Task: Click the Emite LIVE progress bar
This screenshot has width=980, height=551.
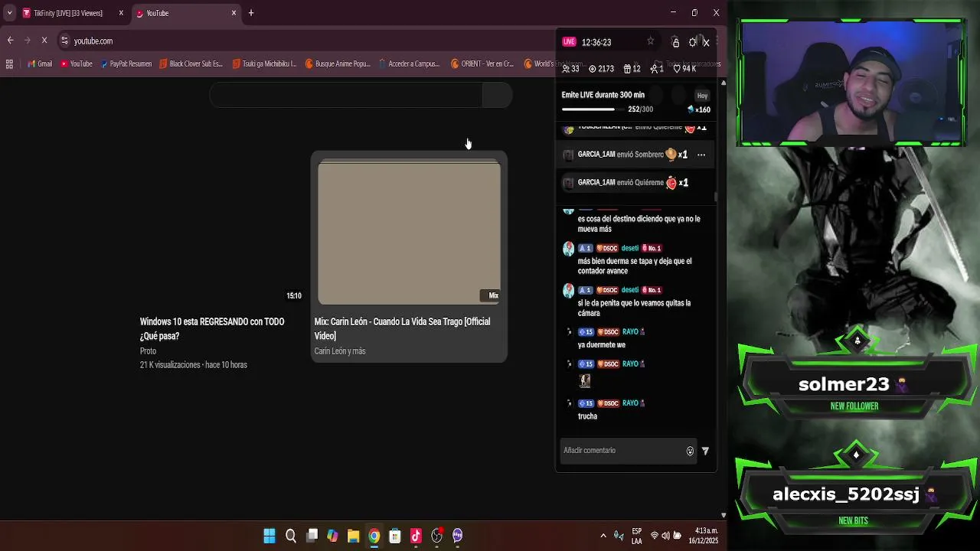Action: (592, 109)
